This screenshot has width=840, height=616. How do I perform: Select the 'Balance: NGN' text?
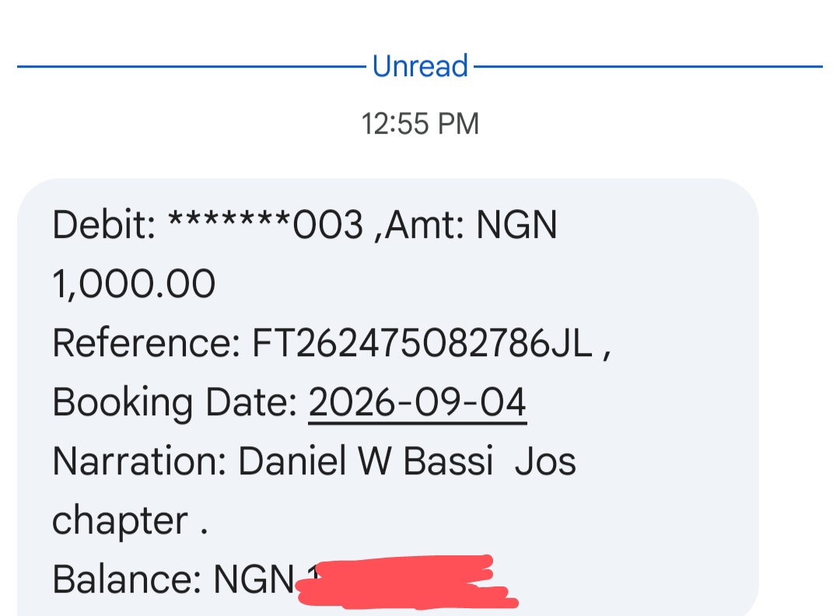[173, 579]
